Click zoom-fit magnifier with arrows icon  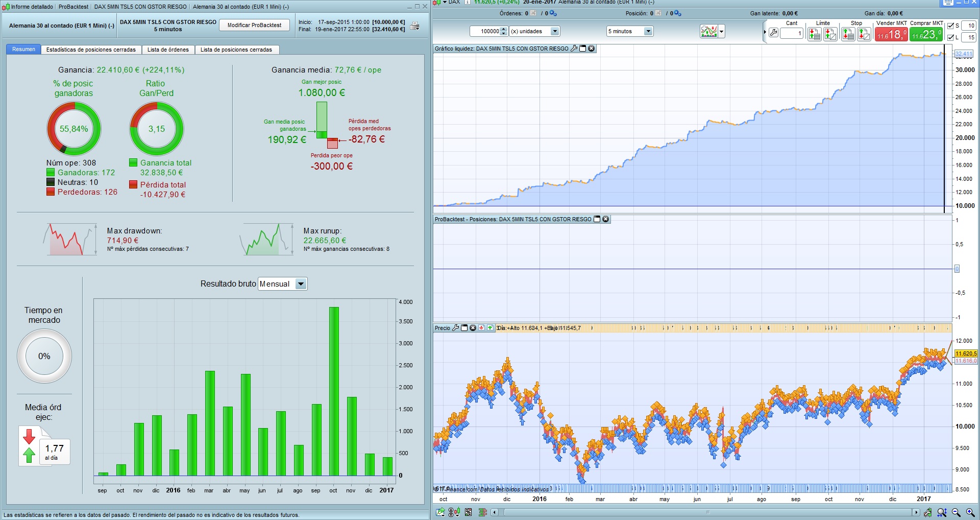(x=942, y=512)
